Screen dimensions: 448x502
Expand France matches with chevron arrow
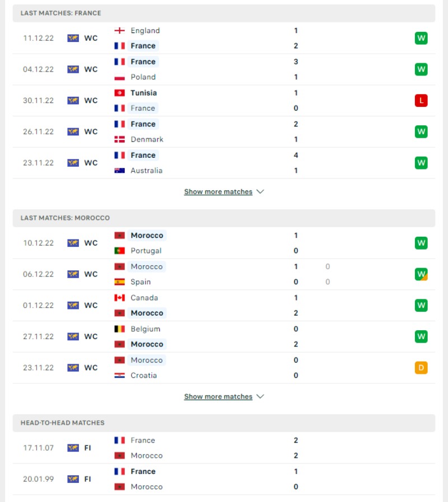pos(260,191)
